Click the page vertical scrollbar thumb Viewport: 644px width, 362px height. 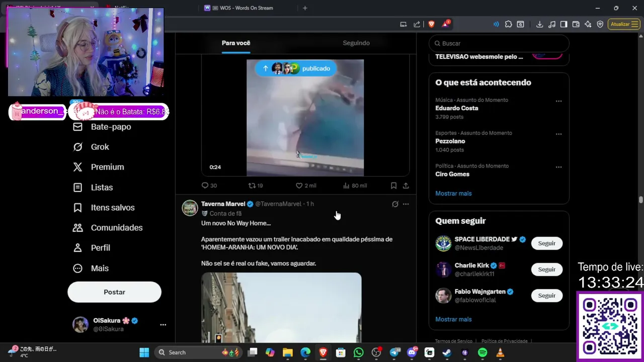click(x=640, y=200)
